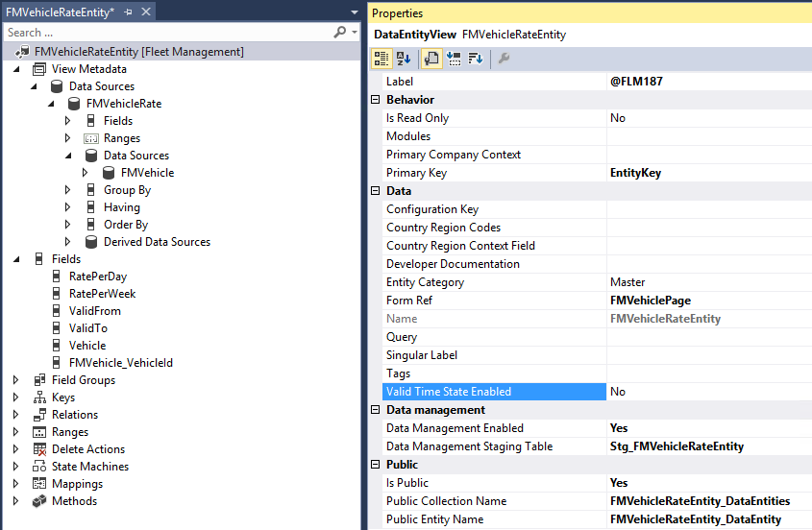Expand the Derived Data Sources node
Image resolution: width=812 pixels, height=530 pixels.
coord(68,242)
